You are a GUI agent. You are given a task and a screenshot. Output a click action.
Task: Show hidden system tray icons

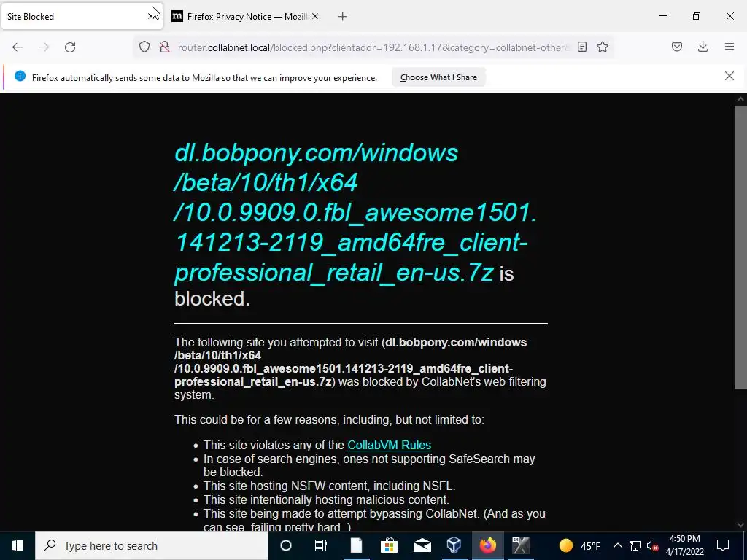[617, 545]
